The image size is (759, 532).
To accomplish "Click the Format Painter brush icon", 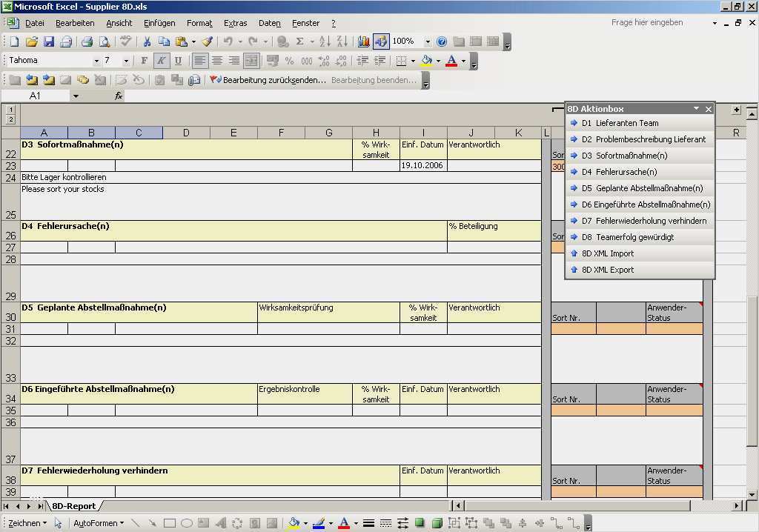I will pos(208,42).
